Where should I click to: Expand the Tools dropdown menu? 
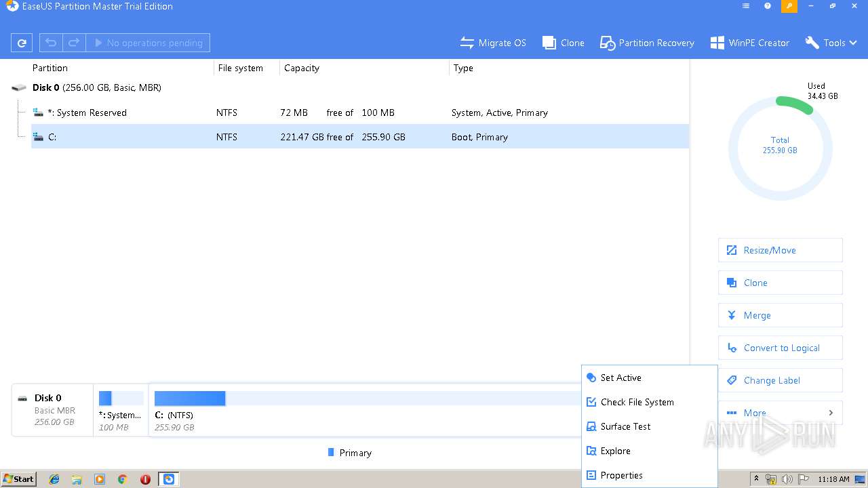pyautogui.click(x=831, y=43)
